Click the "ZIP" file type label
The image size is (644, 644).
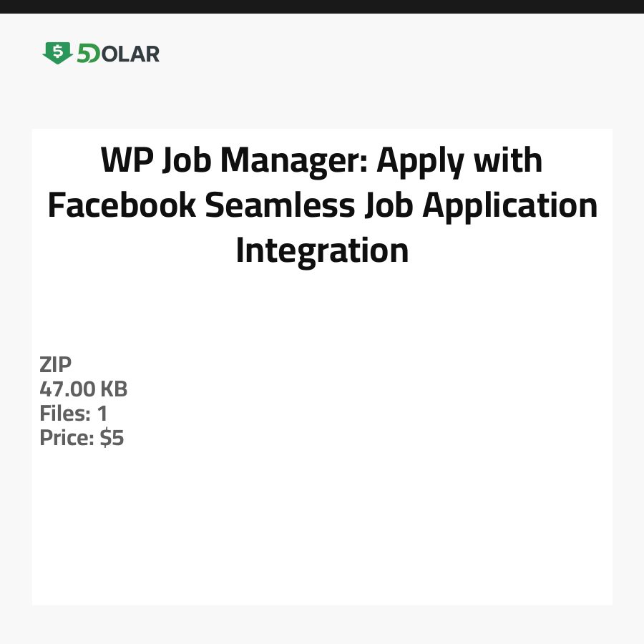[56, 365]
